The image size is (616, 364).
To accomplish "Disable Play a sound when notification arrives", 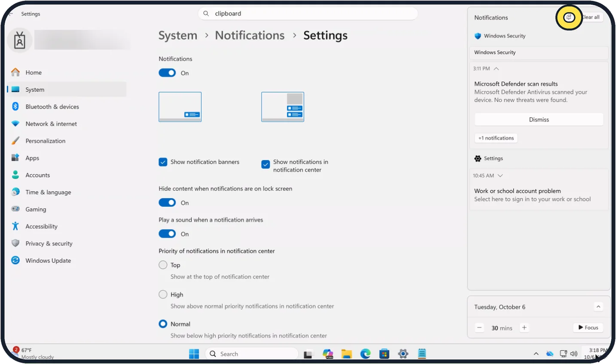I will (167, 234).
